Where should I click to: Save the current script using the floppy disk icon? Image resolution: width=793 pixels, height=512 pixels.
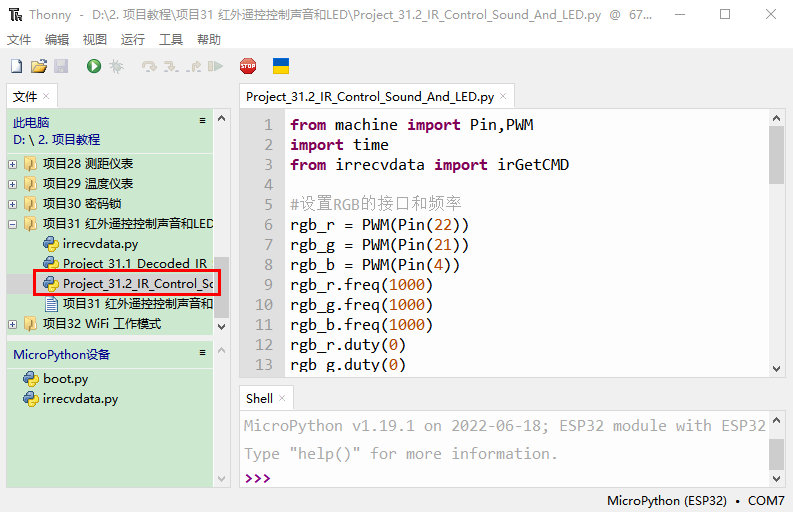pos(61,66)
